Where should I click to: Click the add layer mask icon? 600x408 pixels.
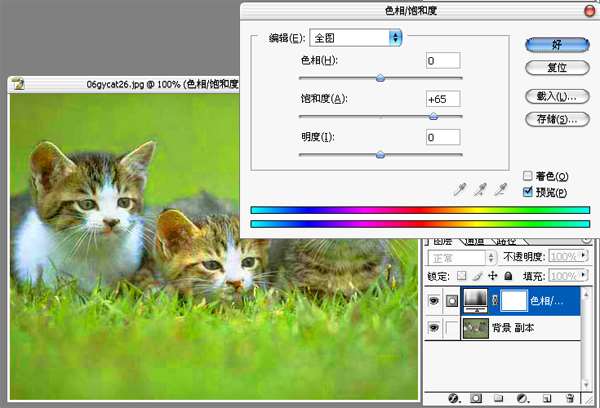476,398
